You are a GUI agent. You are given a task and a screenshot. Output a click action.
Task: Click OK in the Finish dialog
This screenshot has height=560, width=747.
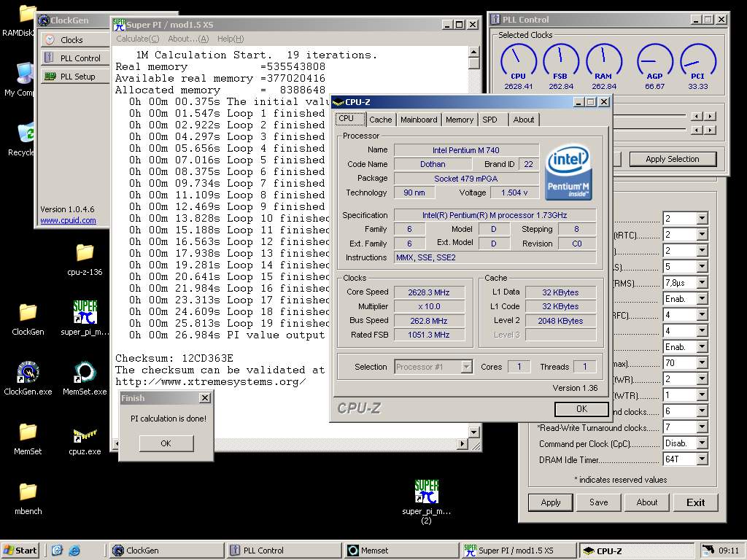pos(166,443)
